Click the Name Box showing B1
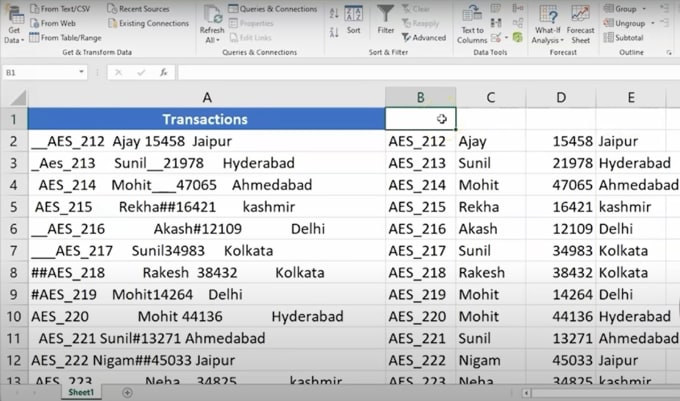This screenshot has width=680, height=401. [x=40, y=73]
